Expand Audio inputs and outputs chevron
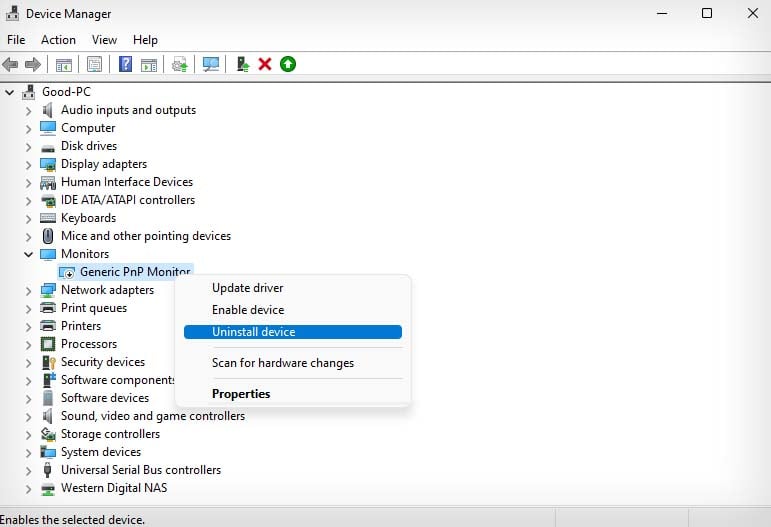This screenshot has width=771, height=527. 28,111
